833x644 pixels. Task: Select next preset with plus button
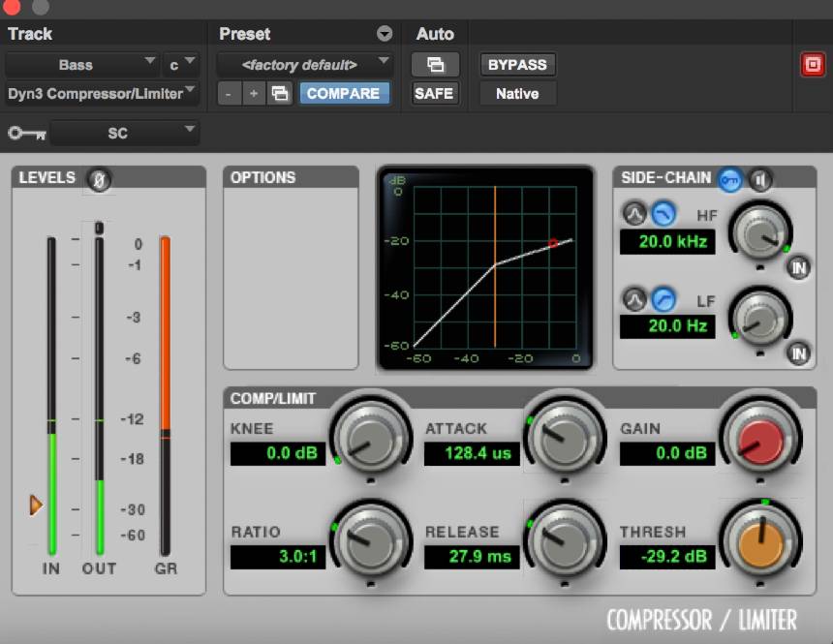tap(253, 94)
